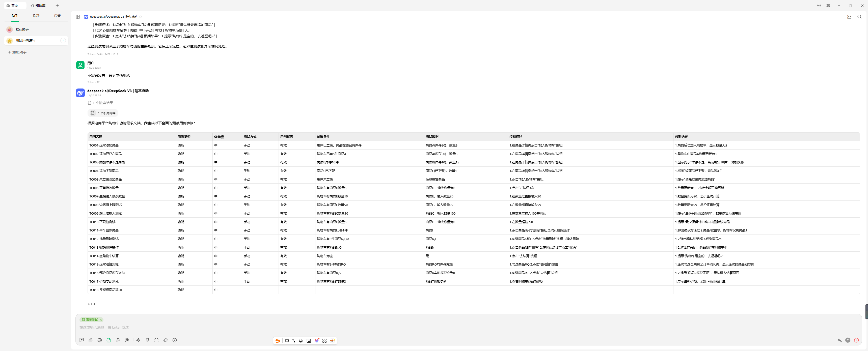The image size is (868, 351).
Task: Click the message input field
Action: tap(404, 327)
